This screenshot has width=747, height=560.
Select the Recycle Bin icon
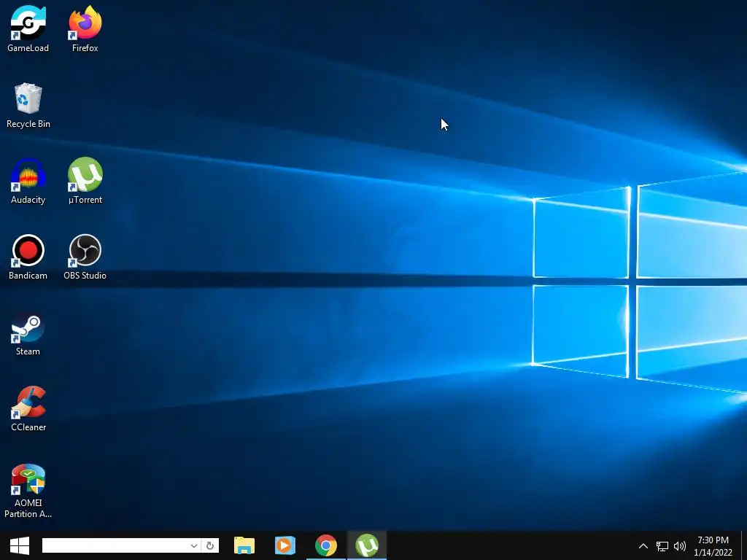28,105
